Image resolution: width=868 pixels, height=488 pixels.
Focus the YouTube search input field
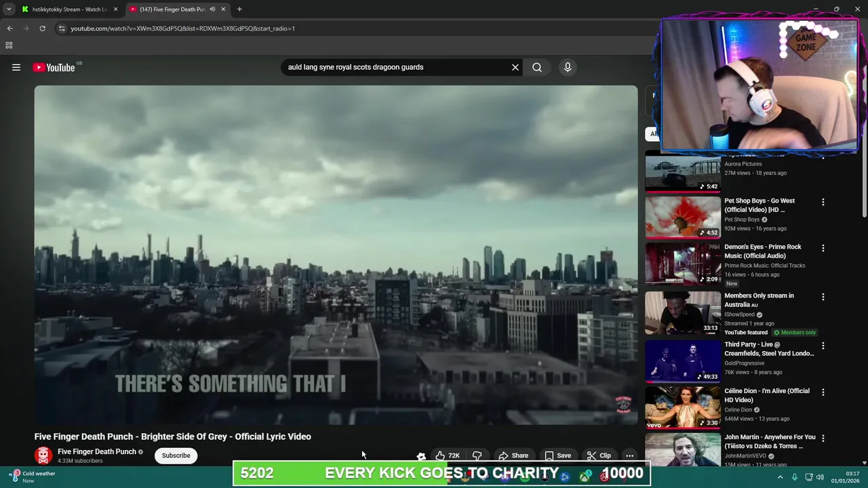[x=397, y=67]
